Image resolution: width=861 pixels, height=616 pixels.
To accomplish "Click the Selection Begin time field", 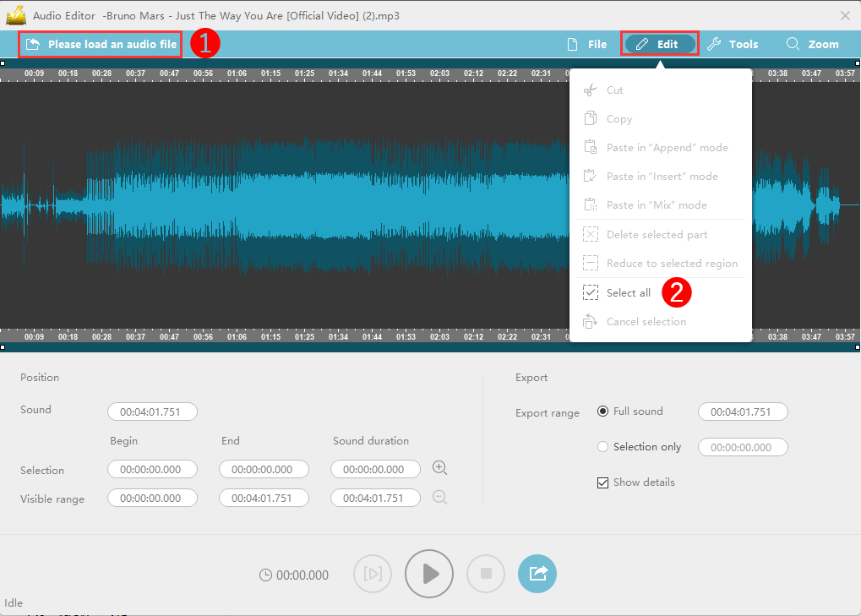I will click(x=152, y=470).
